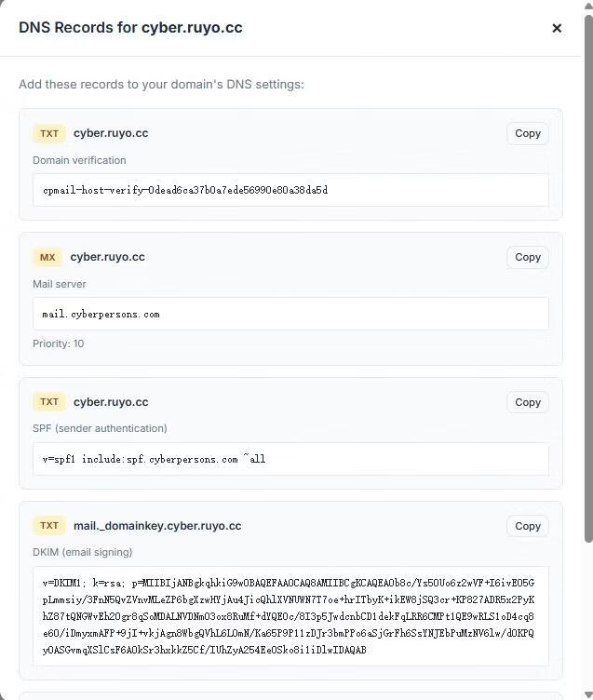Click the mail.cyberpersons.com value field
The image size is (593, 700).
click(x=290, y=314)
